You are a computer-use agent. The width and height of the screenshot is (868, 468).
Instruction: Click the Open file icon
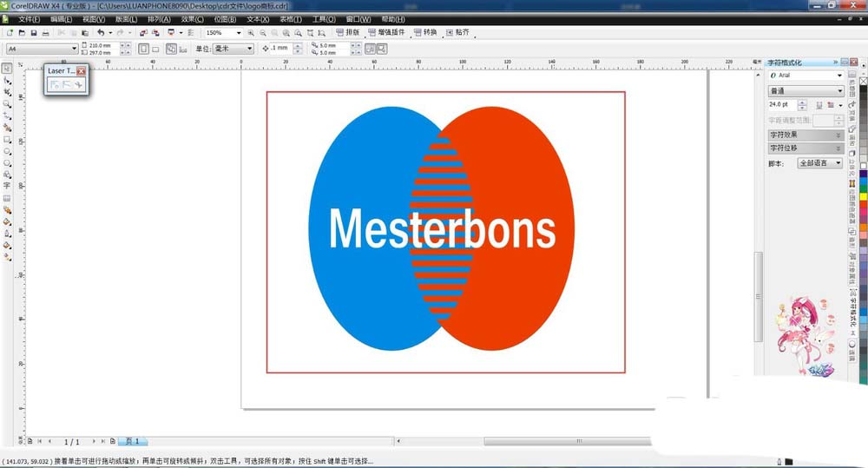(x=22, y=33)
